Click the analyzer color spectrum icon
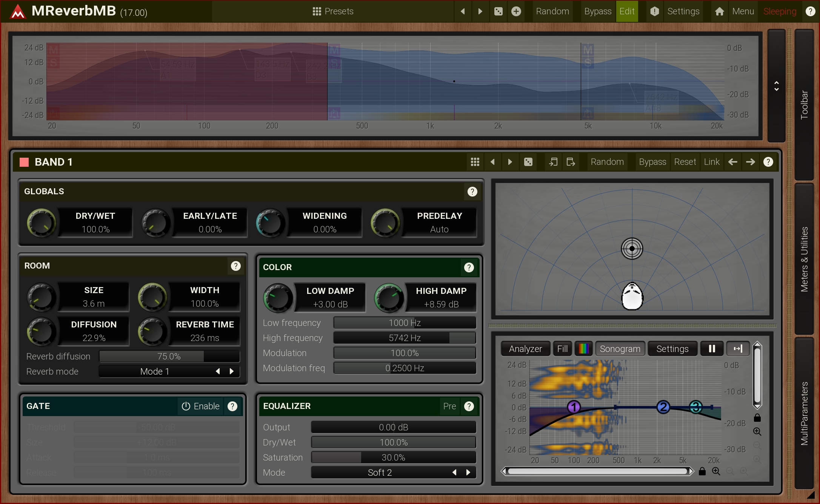The height and width of the screenshot is (504, 820). tap(583, 349)
